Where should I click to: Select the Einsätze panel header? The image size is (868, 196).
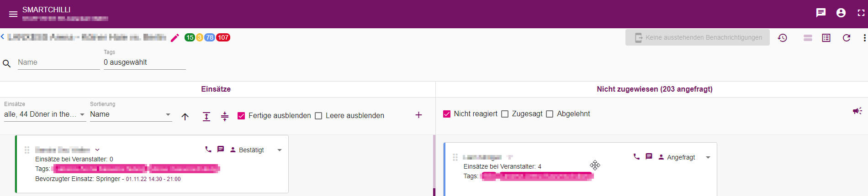(216, 89)
